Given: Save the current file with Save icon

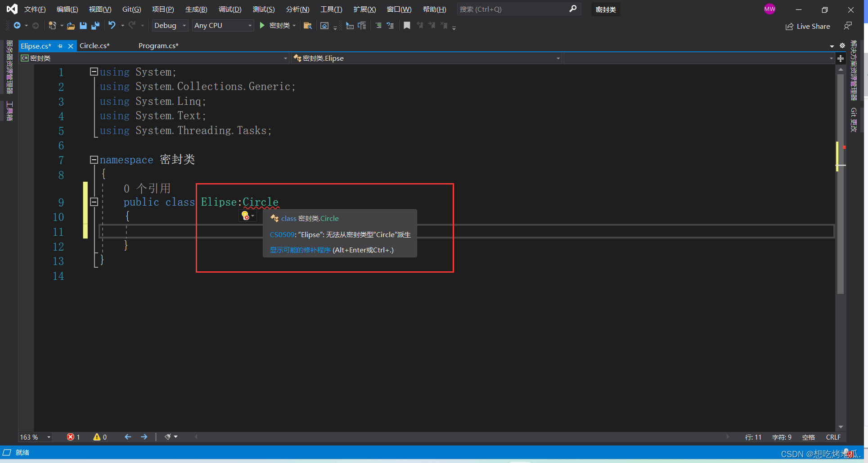Looking at the screenshot, I should [x=83, y=26].
